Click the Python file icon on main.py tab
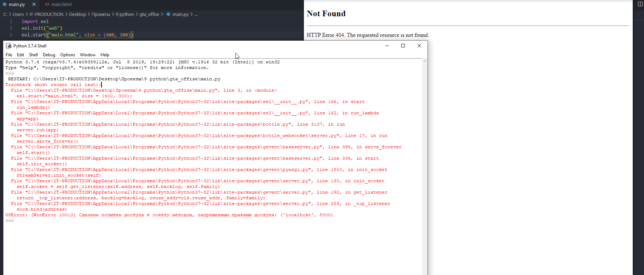This screenshot has width=644, height=275. [x=5, y=5]
